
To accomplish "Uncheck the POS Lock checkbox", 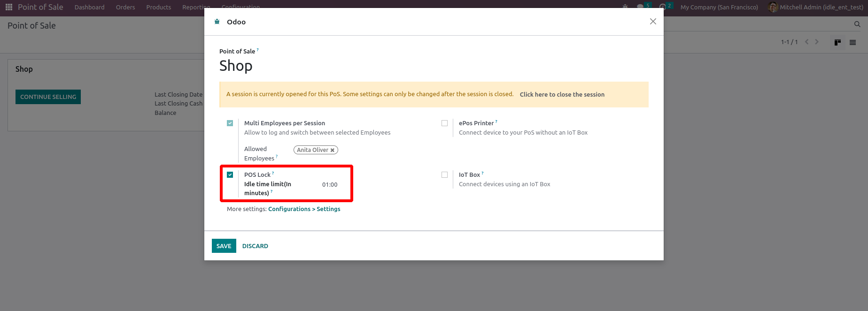I will tap(230, 174).
